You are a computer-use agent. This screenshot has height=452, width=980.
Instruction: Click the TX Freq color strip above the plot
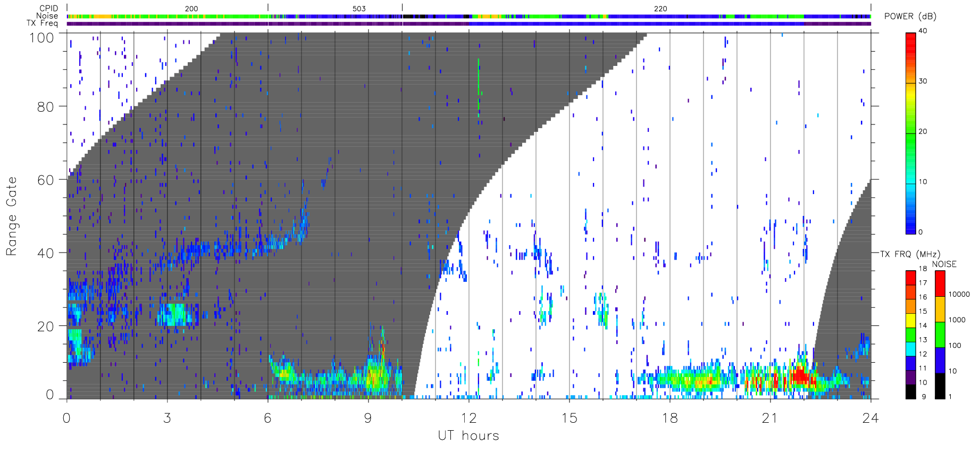(x=468, y=23)
